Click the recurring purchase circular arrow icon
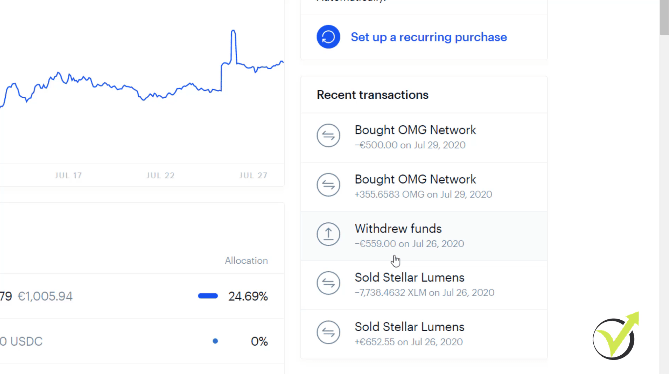This screenshot has width=669, height=374. coord(328,37)
